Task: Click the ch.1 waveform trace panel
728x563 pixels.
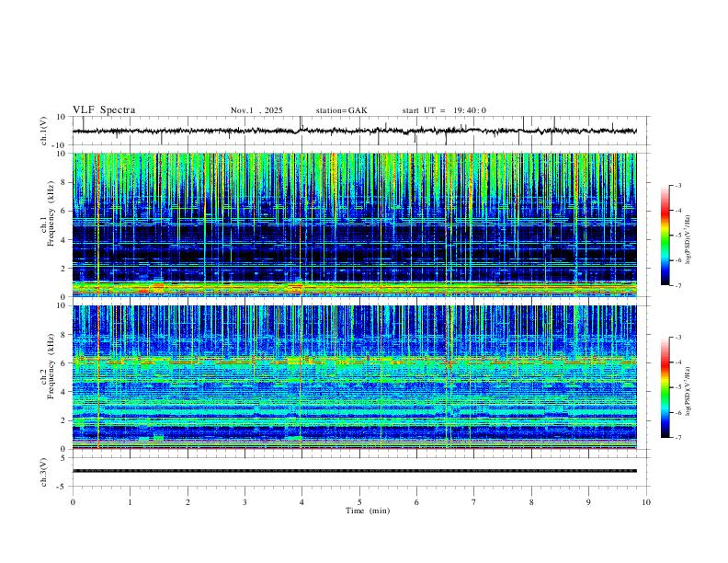Action: click(359, 131)
